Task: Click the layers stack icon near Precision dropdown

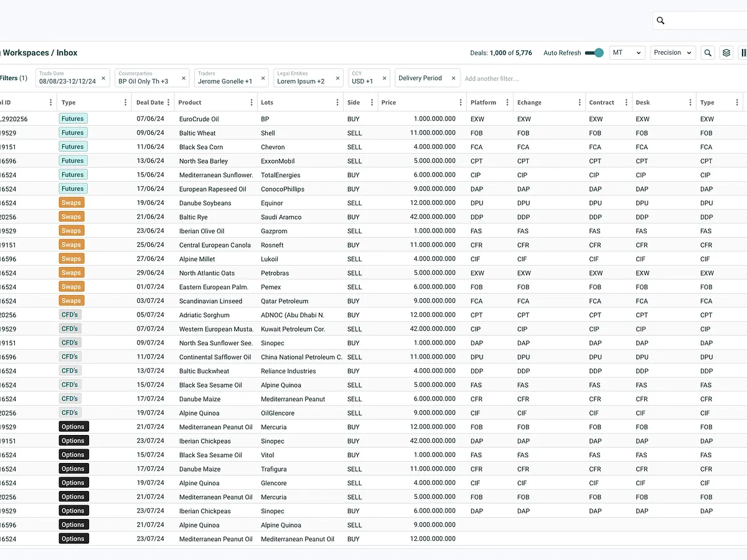Action: point(726,52)
